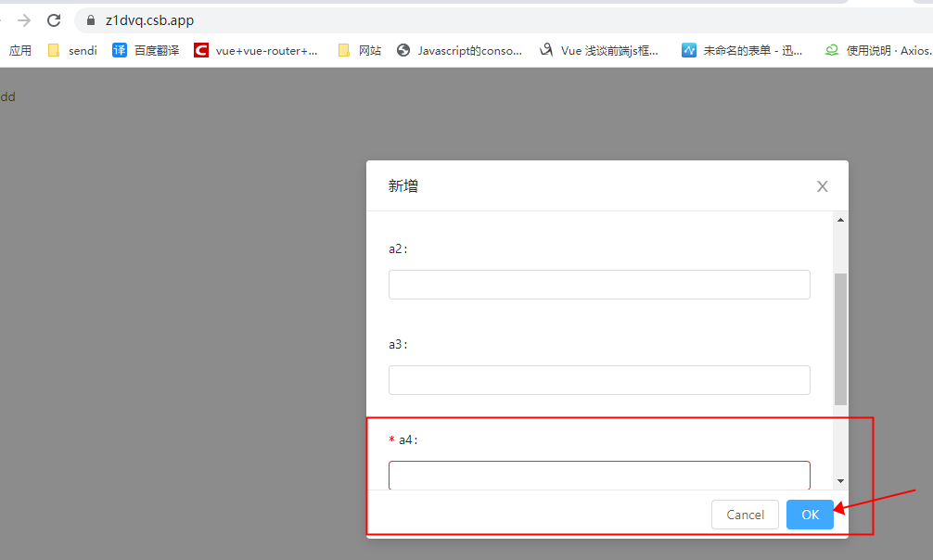Image resolution: width=933 pixels, height=560 pixels.
Task: Click inside the a2 input field
Action: [x=598, y=285]
